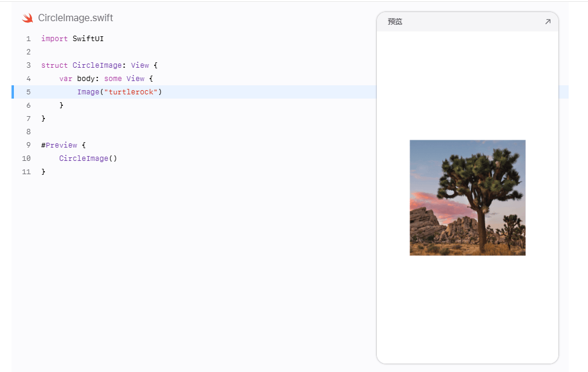Select the CircleImage.swift file title
The height and width of the screenshot is (372, 588).
[76, 18]
